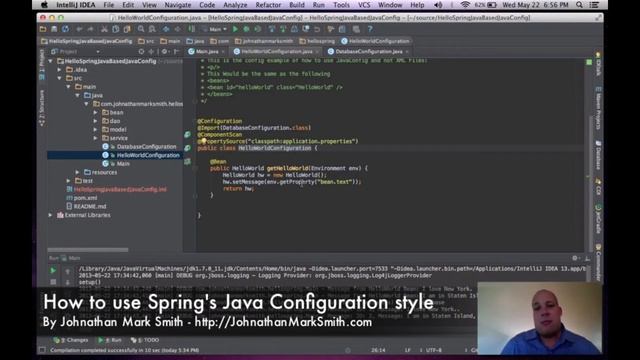Viewport: 640px width, 360px height.
Task: Collapse the src folder tree arrow
Action: point(60,78)
